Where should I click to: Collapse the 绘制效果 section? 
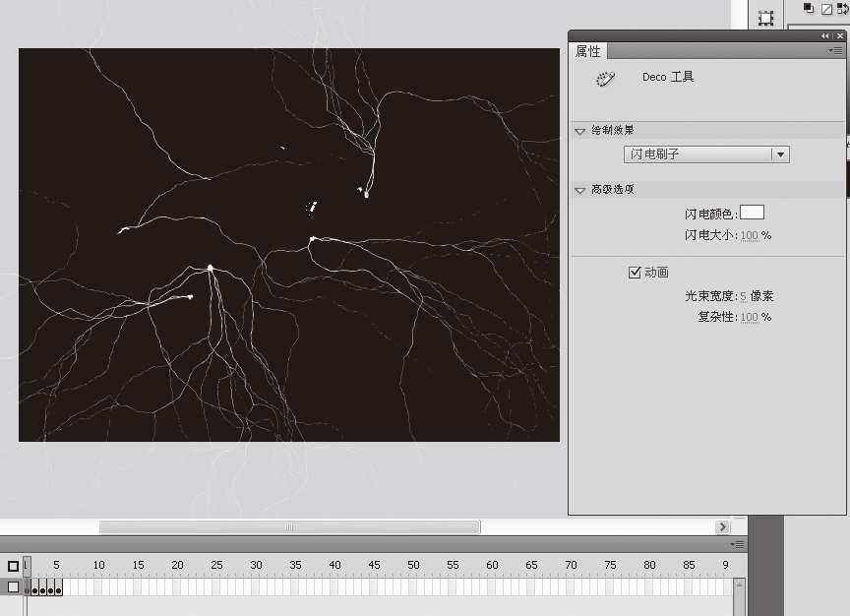[x=580, y=131]
